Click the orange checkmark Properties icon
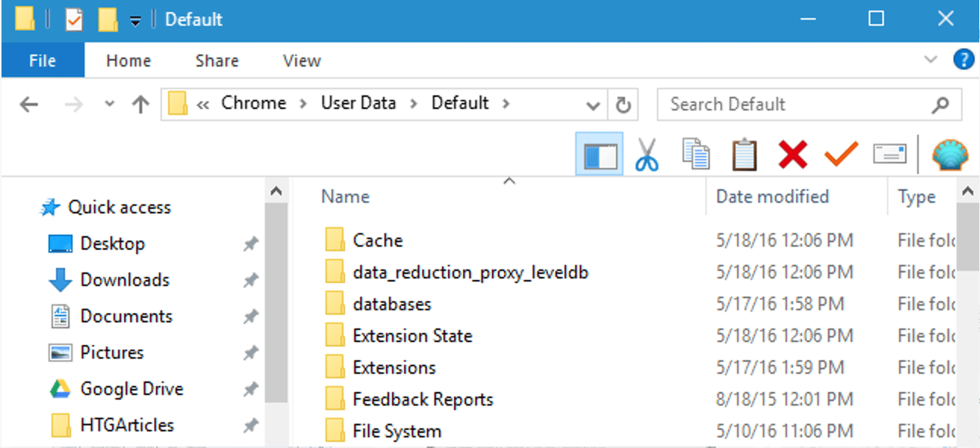The height and width of the screenshot is (448, 980). point(841,155)
